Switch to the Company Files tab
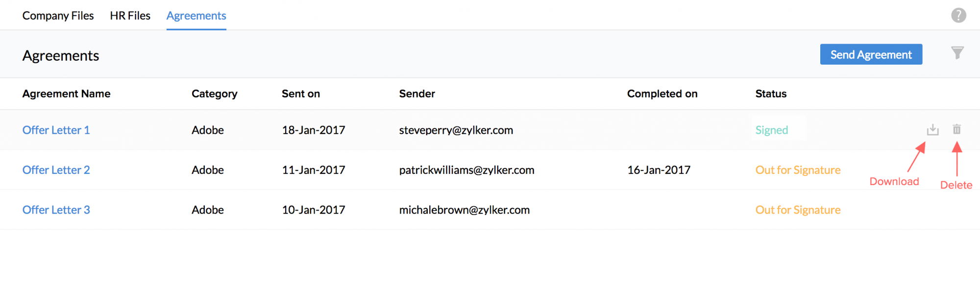 58,16
